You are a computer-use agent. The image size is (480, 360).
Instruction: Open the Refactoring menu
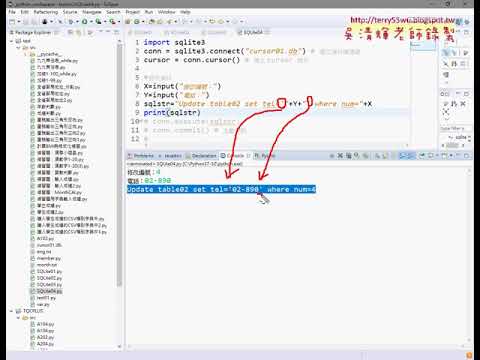point(46,12)
